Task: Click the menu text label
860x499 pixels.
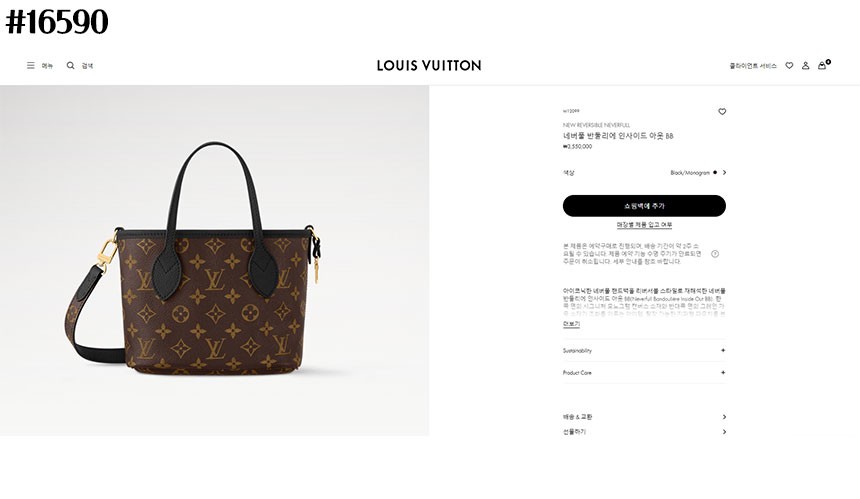Action: (x=47, y=66)
